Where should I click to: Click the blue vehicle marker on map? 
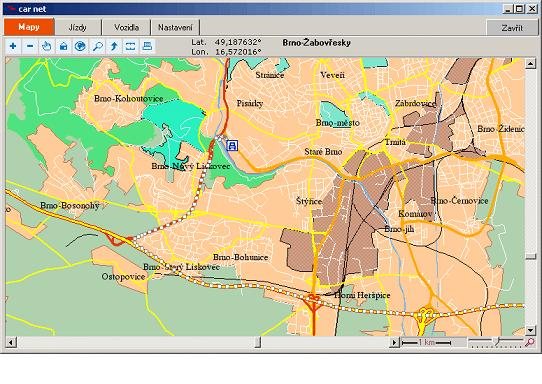point(232,145)
